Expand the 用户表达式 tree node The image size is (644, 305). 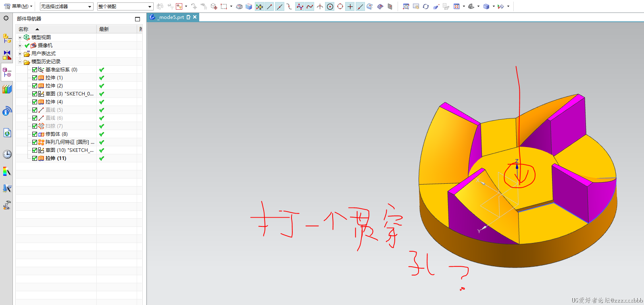[x=20, y=54]
